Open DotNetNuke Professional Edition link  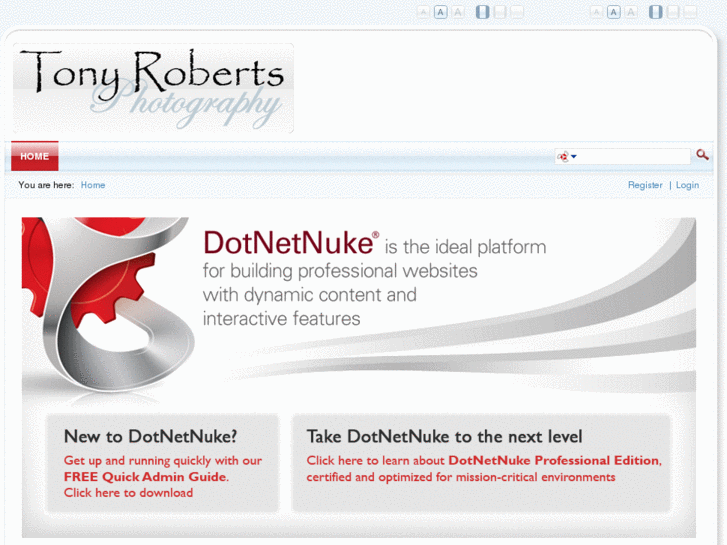point(554,460)
